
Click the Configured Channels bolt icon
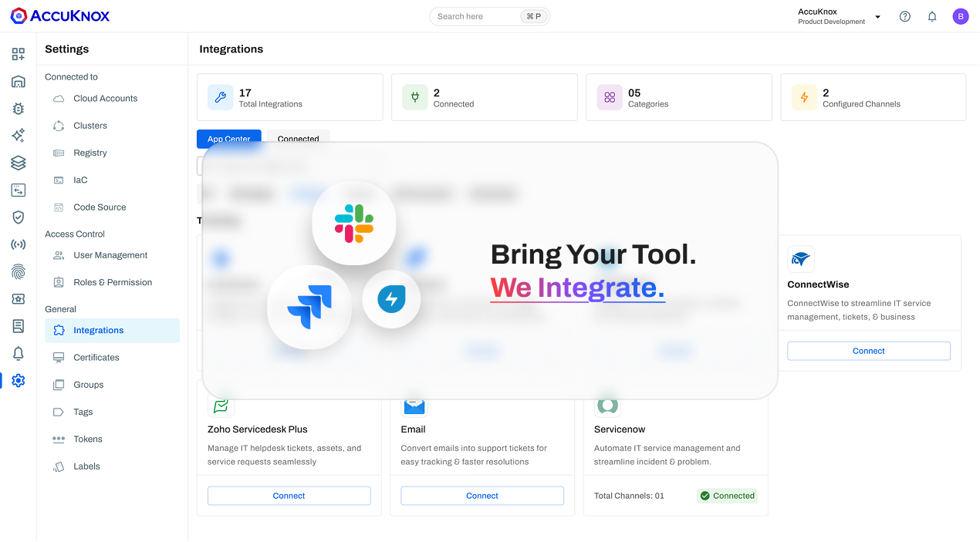click(x=804, y=97)
